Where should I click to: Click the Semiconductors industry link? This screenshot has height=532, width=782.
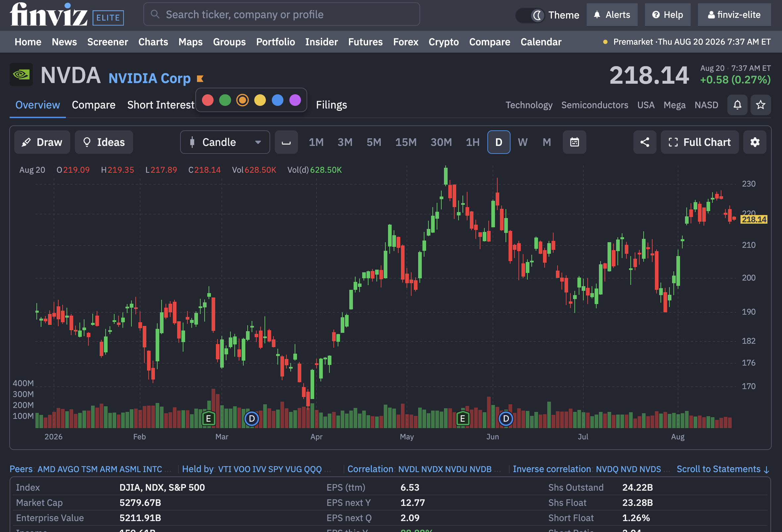(595, 105)
